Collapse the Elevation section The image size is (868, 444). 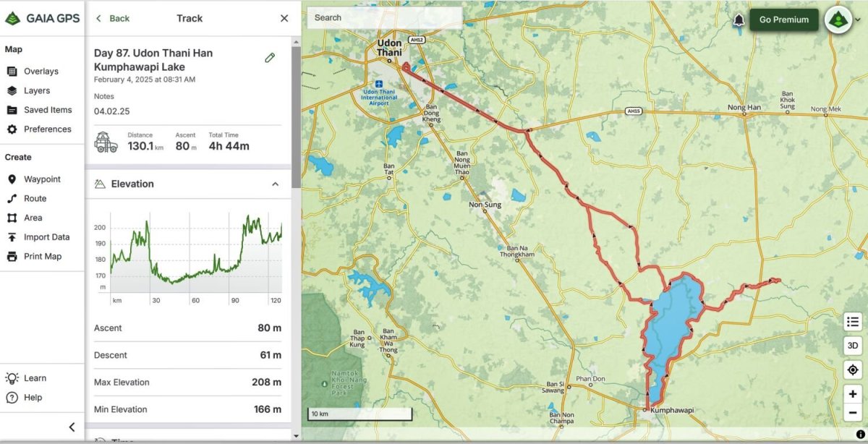click(x=275, y=184)
